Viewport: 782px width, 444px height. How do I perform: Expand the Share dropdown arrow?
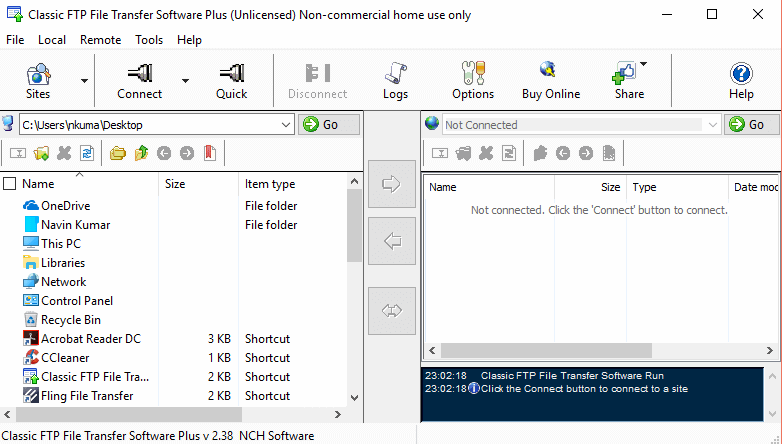point(643,64)
